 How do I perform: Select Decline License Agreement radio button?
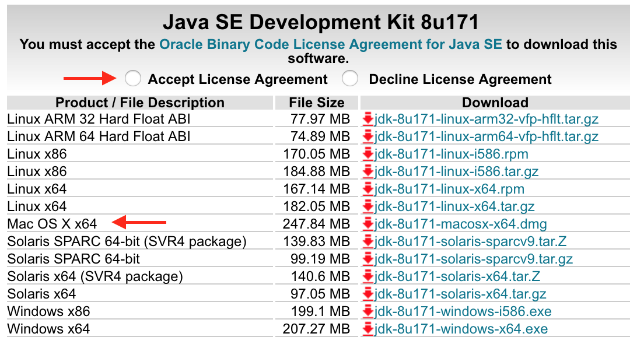350,78
